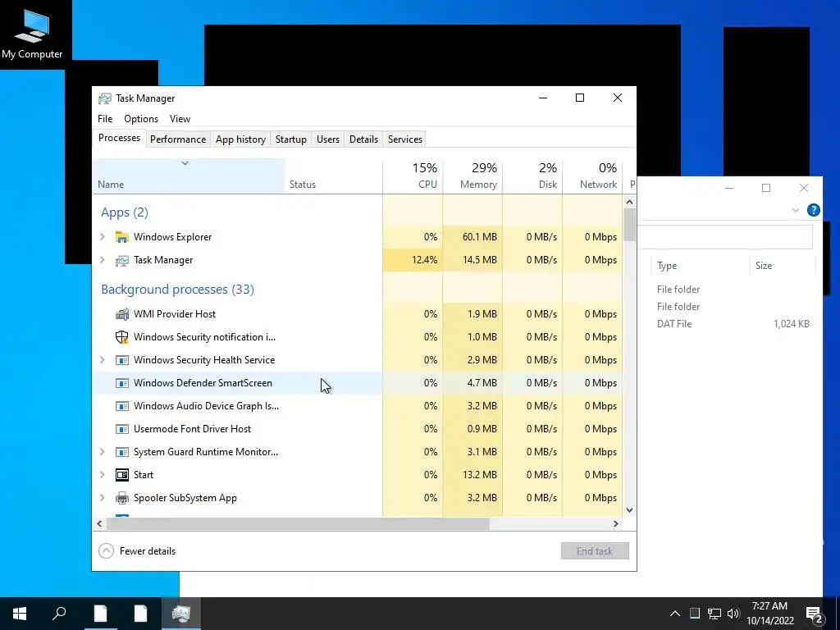
Task: Click the Start process icon
Action: tap(122, 475)
